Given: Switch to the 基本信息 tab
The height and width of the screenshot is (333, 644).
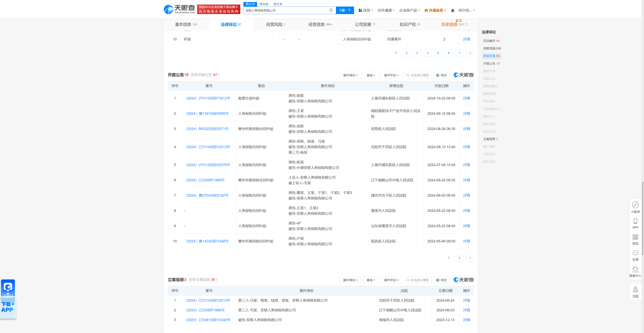Looking at the screenshot, I should (x=184, y=24).
